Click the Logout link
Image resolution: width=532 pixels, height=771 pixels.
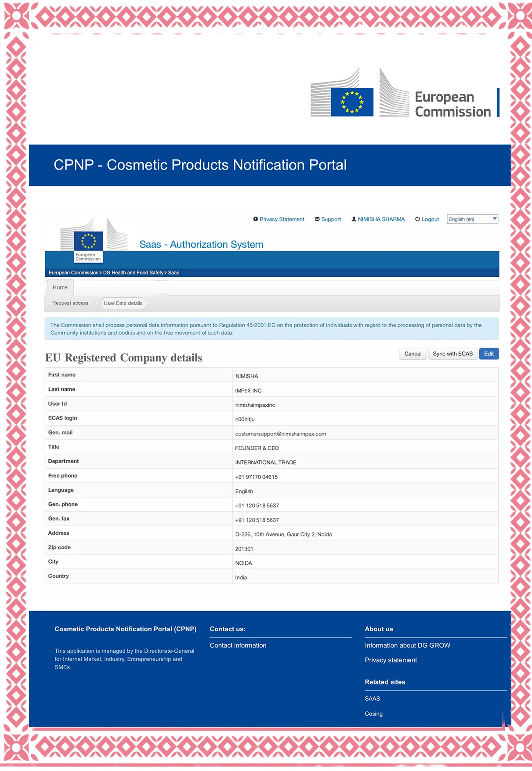click(431, 219)
